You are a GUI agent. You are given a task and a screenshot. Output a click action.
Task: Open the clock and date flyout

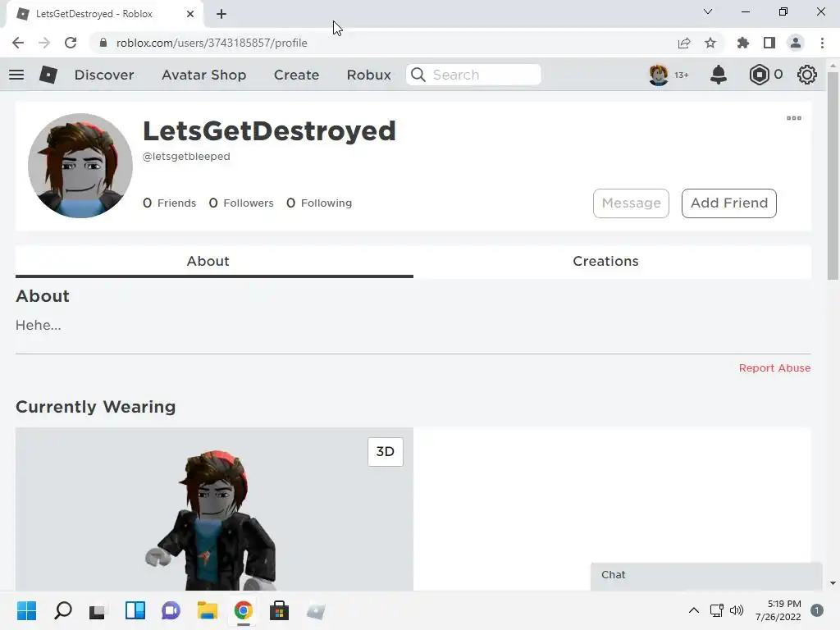click(x=778, y=610)
